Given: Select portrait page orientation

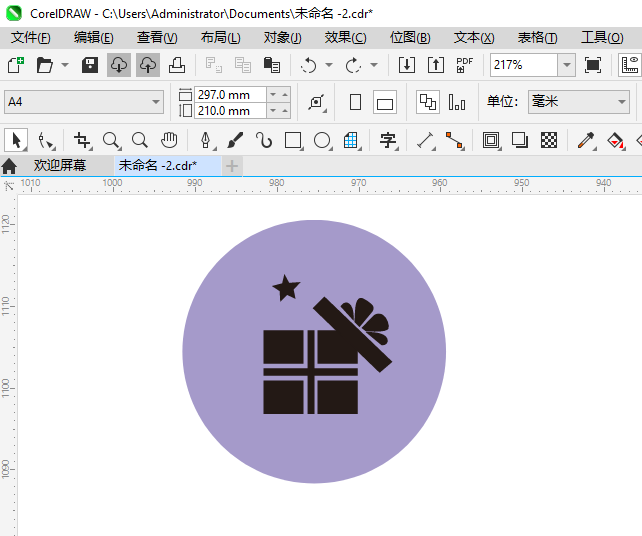Looking at the screenshot, I should (x=355, y=102).
